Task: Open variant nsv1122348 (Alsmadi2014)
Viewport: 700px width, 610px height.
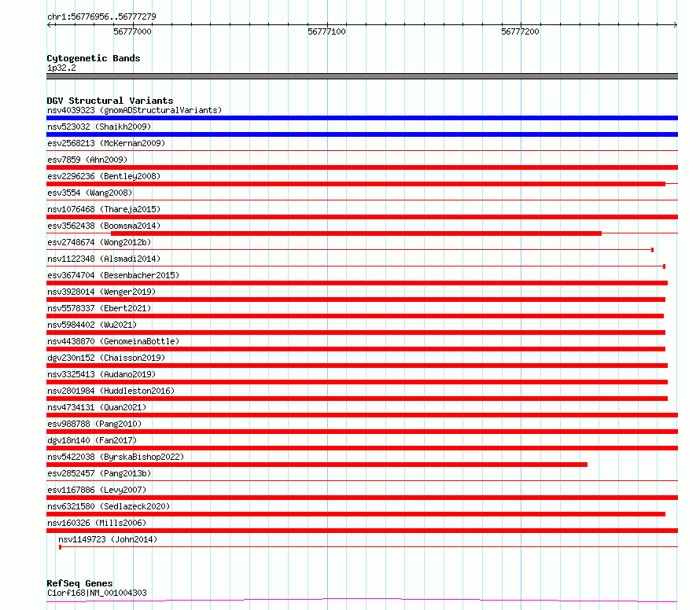Action: (104, 259)
